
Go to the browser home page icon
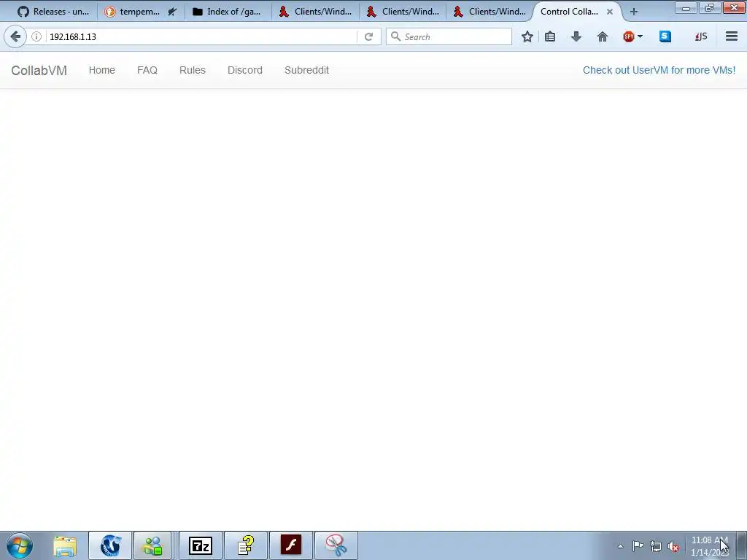pyautogui.click(x=602, y=36)
